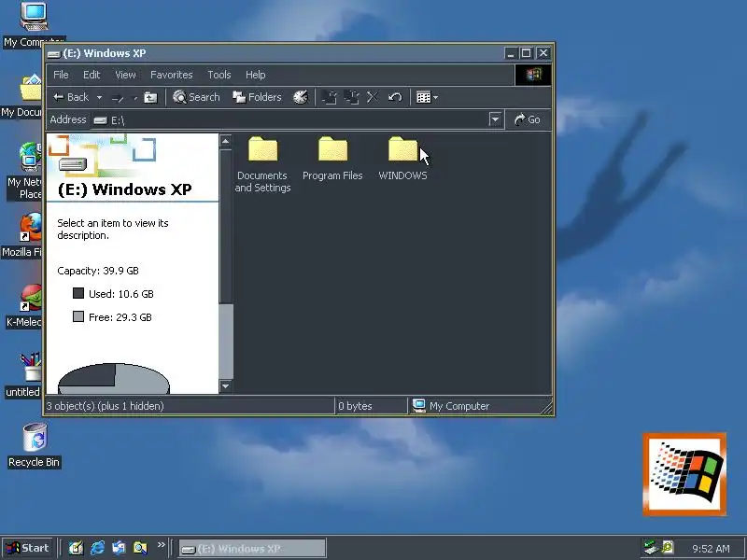Click the folder search quick launch icon
Viewport: 747px width, 560px height.
tap(140, 548)
